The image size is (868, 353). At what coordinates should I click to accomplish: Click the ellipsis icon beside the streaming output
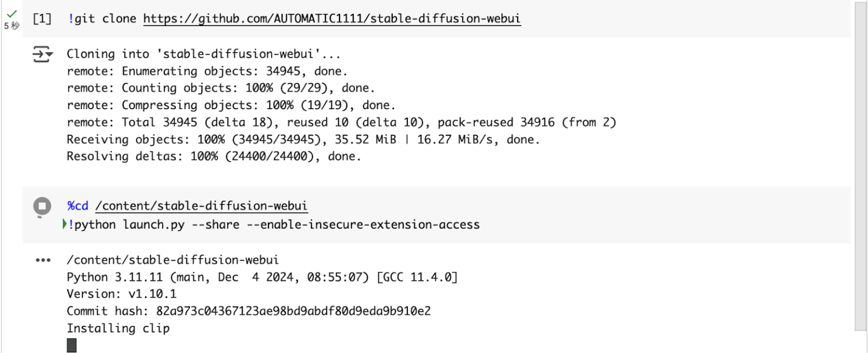[42, 260]
